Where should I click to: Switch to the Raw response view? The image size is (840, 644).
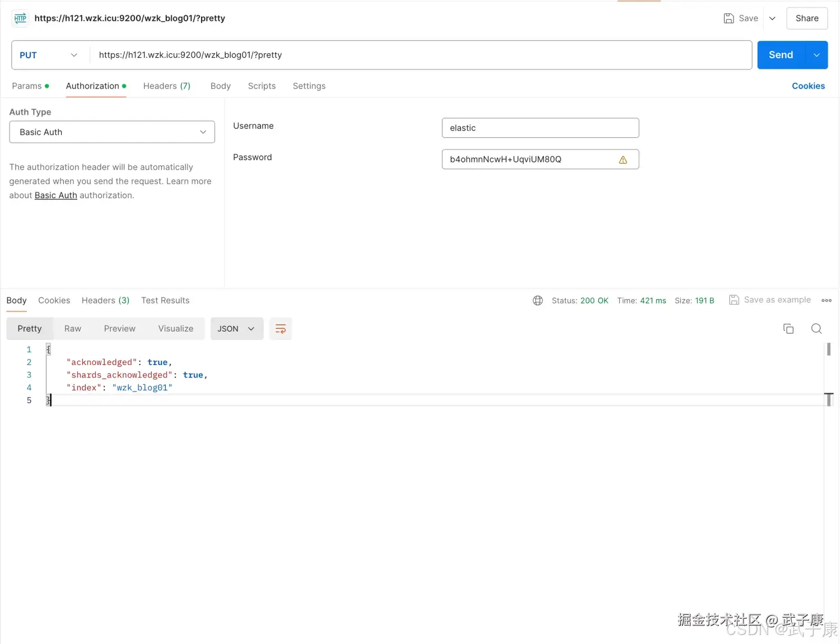click(73, 329)
